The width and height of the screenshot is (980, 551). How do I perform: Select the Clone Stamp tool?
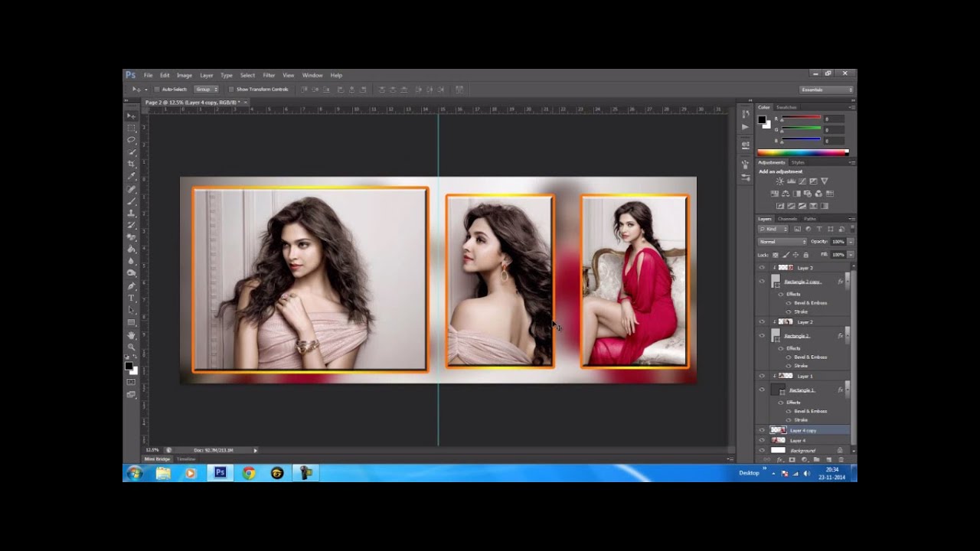pyautogui.click(x=131, y=213)
